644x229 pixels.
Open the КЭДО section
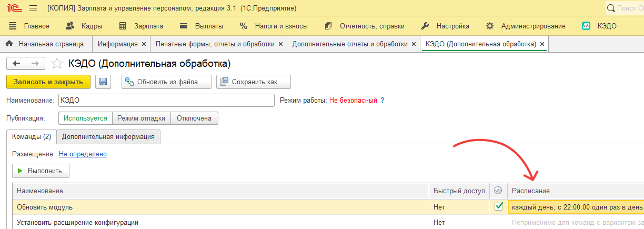[x=599, y=26]
